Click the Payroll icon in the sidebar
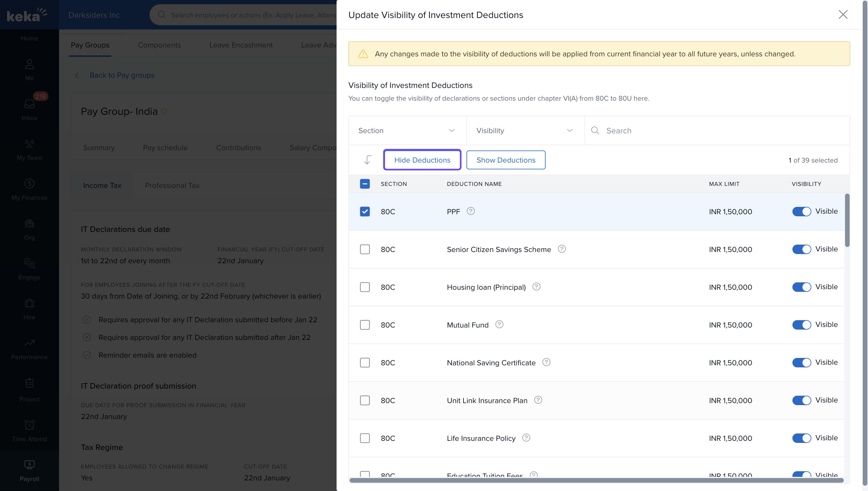The image size is (868, 491). [x=29, y=465]
